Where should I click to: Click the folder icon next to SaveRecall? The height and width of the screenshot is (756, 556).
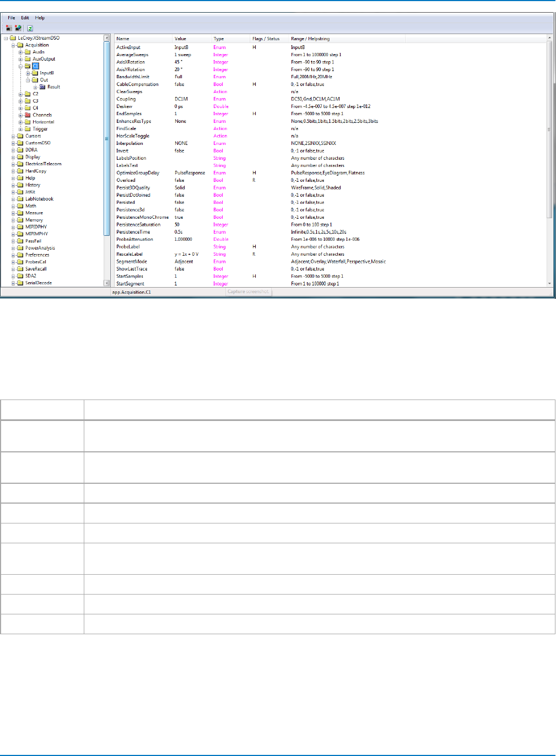click(20, 269)
